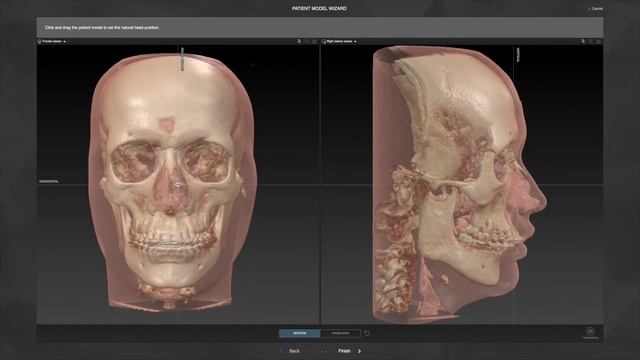
Task: Activate the Rotation mode toggle
Action: tap(300, 333)
